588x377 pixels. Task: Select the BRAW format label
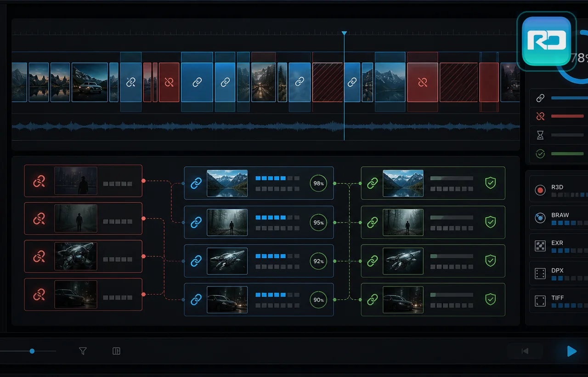point(560,215)
